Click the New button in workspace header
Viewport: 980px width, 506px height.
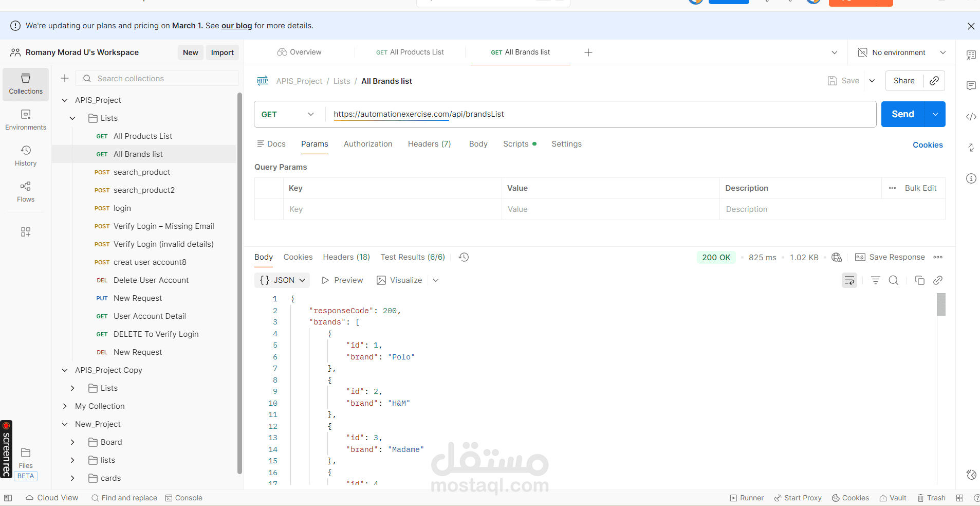pyautogui.click(x=191, y=52)
